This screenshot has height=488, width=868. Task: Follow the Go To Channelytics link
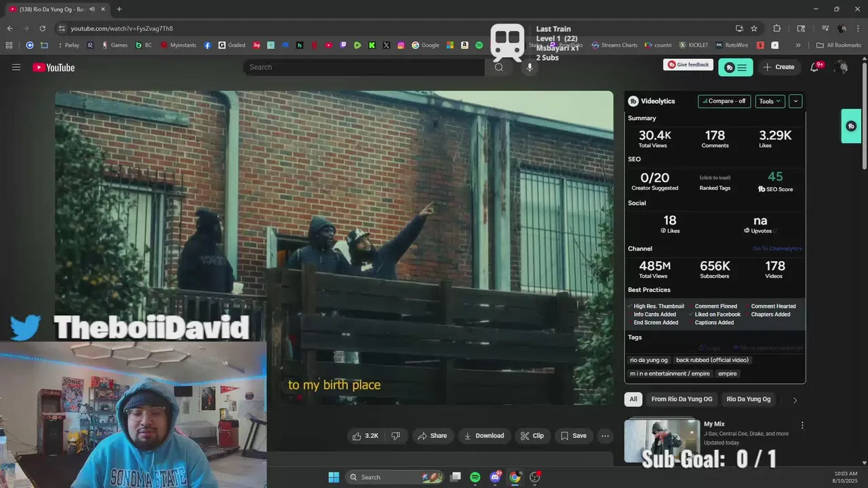coord(777,249)
